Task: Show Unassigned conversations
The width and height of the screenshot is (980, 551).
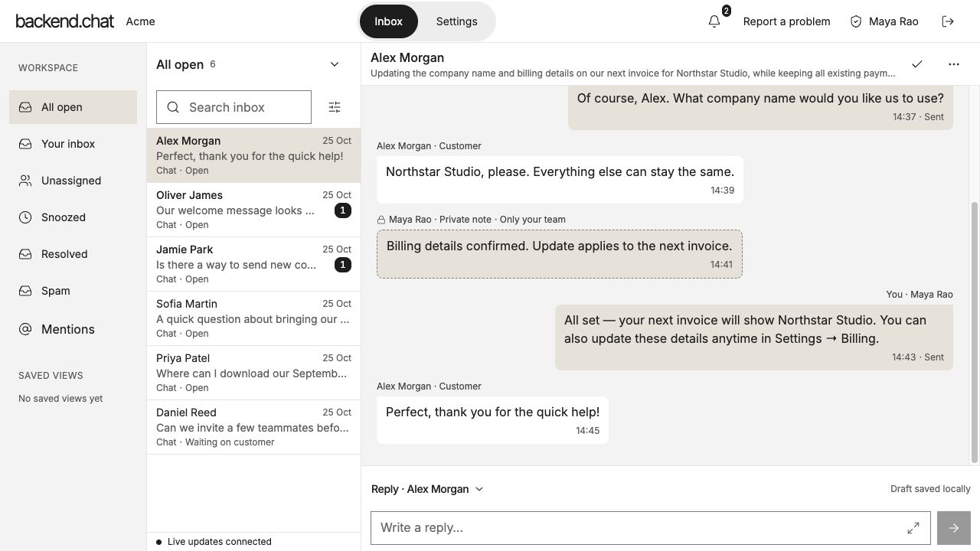Action: coord(73,181)
